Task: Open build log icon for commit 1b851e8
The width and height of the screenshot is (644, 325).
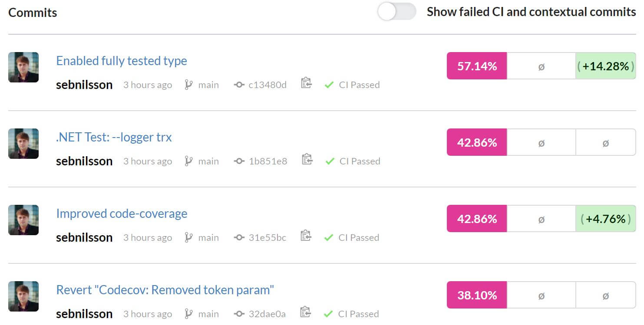Action: point(307,159)
